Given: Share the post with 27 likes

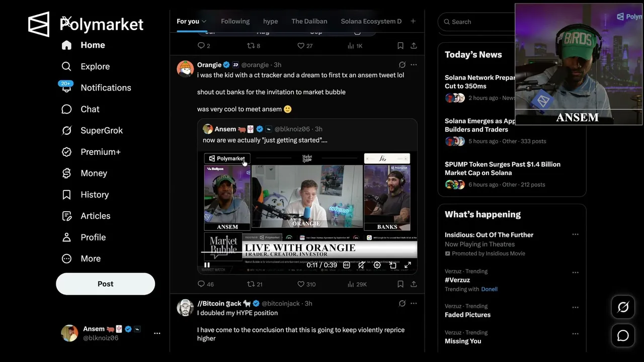Looking at the screenshot, I should pos(414,46).
